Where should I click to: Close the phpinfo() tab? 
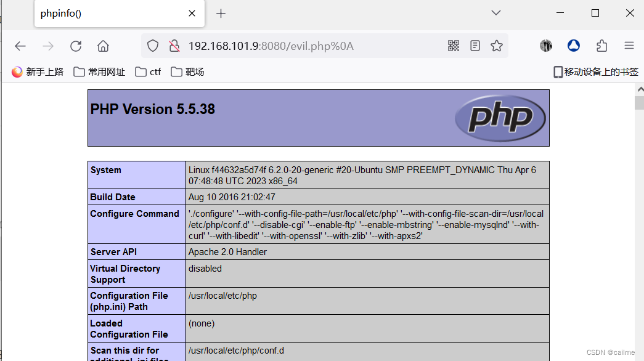point(192,14)
